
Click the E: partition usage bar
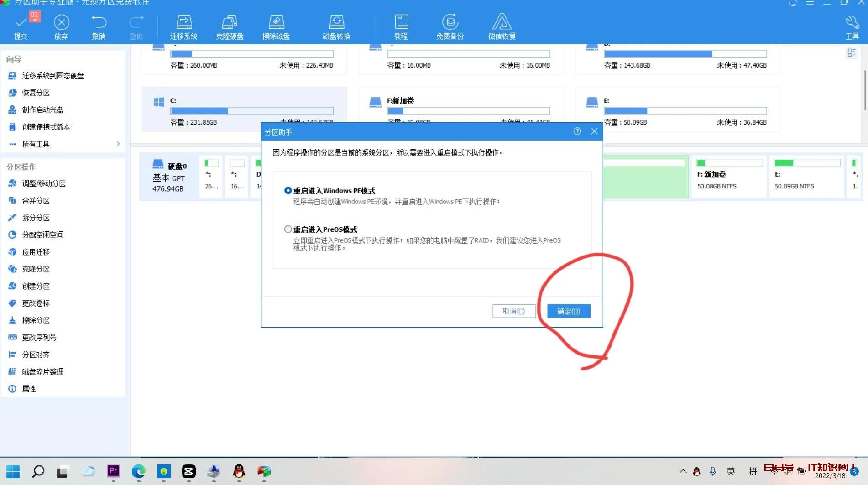(685, 111)
